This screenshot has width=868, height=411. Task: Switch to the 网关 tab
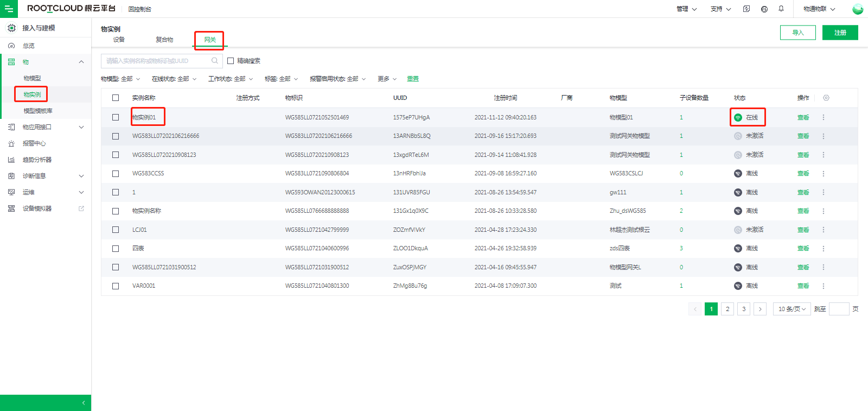click(x=210, y=40)
